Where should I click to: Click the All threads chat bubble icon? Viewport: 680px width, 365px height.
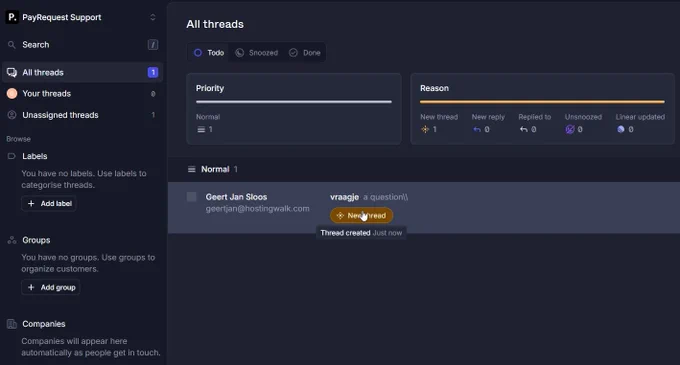coord(12,72)
